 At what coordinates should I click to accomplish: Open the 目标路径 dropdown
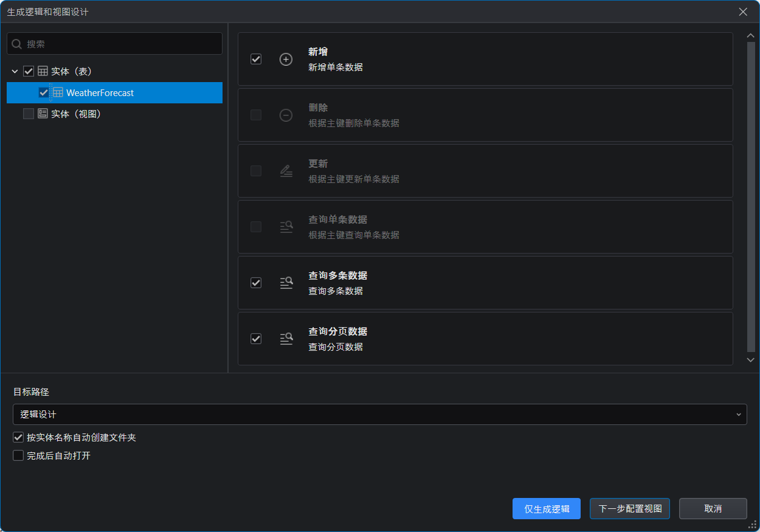point(379,415)
